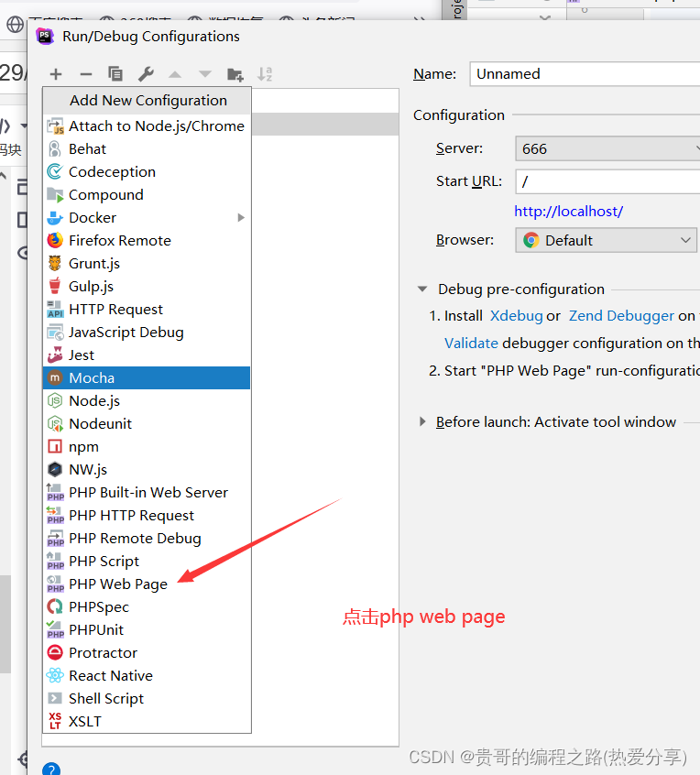Open the http://localhost/ link
The height and width of the screenshot is (775, 700).
(568, 211)
